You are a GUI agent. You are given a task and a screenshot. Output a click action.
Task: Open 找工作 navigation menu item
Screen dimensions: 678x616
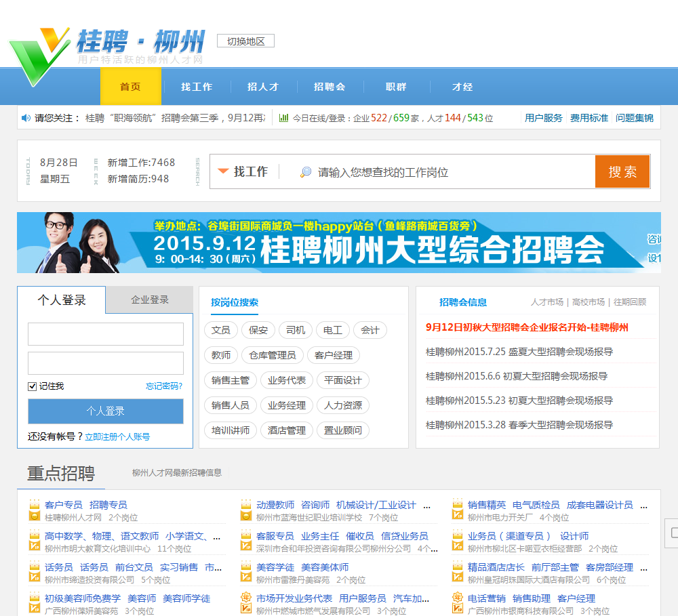(197, 87)
